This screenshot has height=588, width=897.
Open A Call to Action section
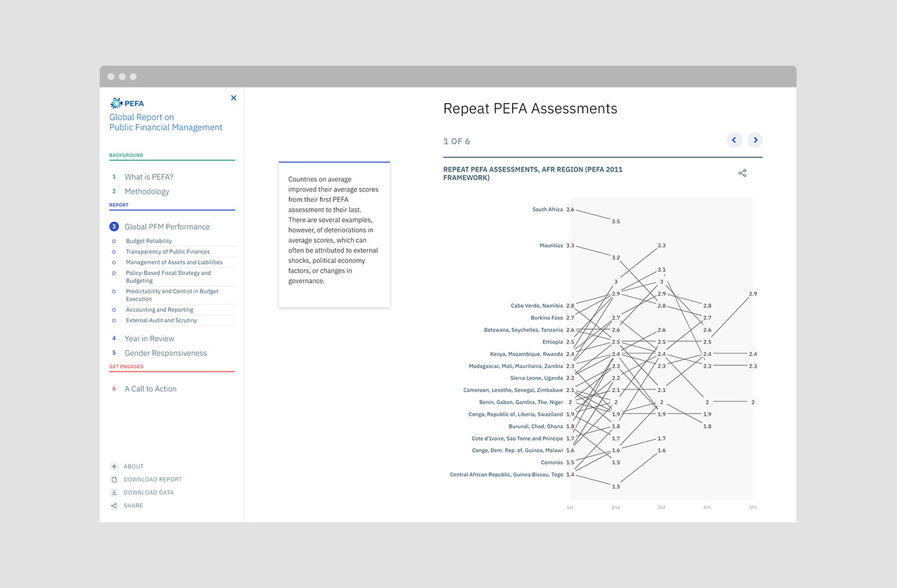(150, 389)
